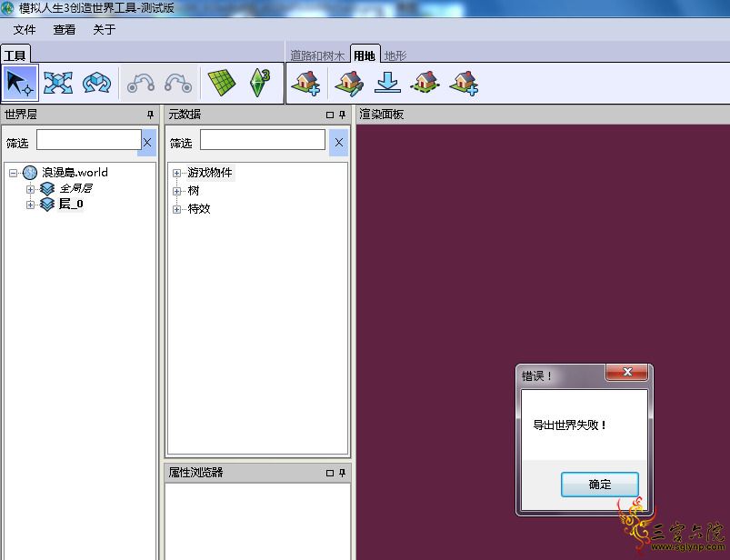Select the 用地 tab
730x560 pixels.
click(365, 55)
